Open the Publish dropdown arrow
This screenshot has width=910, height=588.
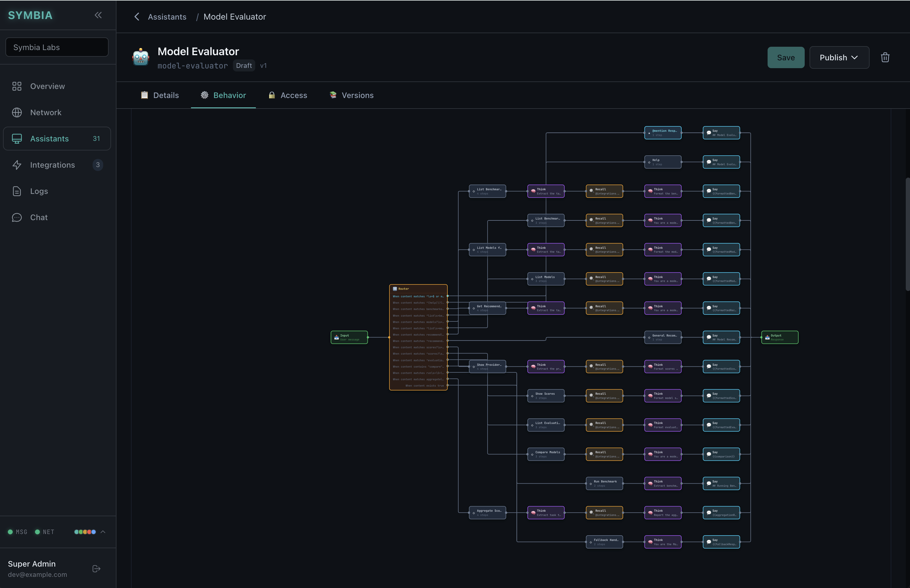coord(854,57)
